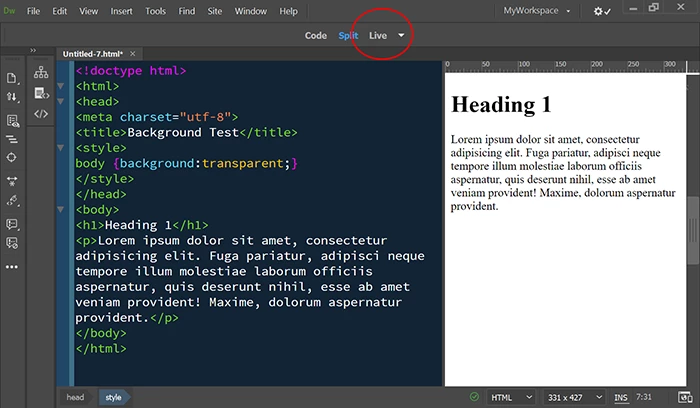700x408 pixels.
Task: Click the Apply Comment icon
Action: click(12, 224)
